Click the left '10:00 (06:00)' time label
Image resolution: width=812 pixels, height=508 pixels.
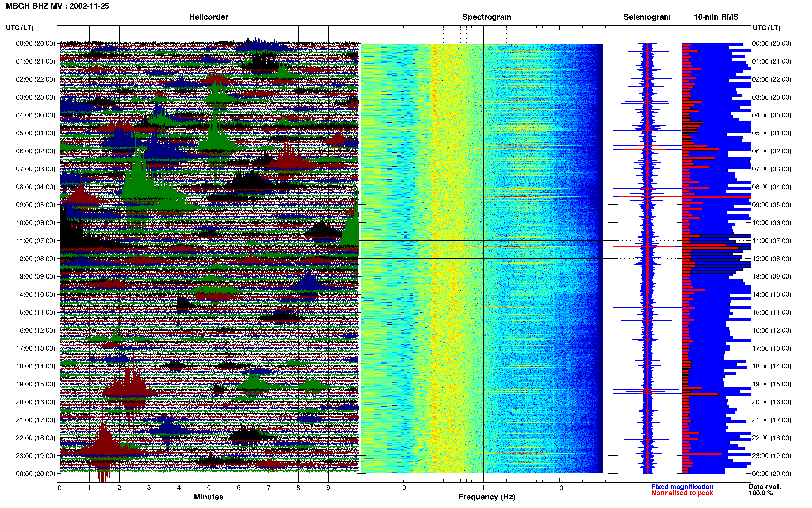36,223
